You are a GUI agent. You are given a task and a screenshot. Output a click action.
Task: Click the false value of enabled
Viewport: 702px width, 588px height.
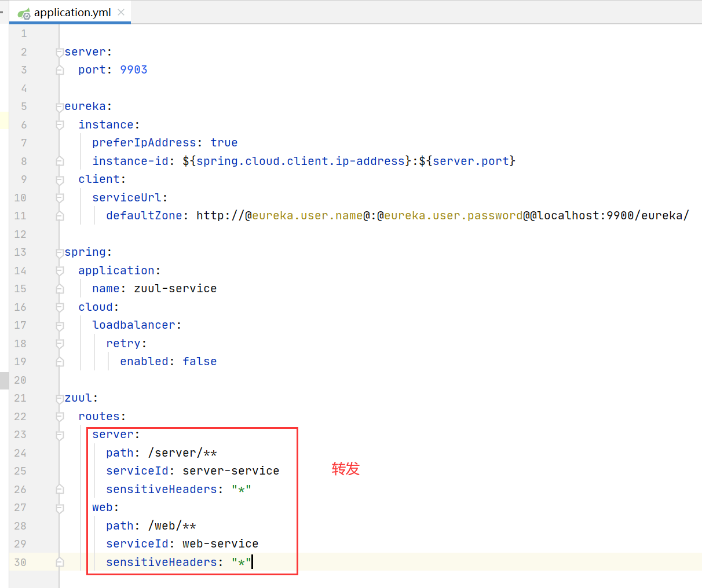click(x=200, y=362)
